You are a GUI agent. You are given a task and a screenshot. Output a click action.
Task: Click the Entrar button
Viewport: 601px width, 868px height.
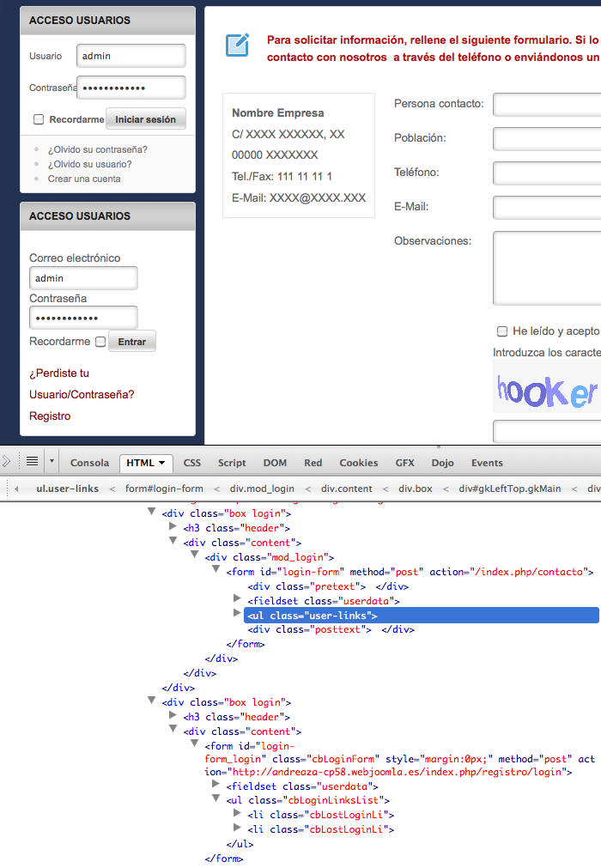(x=132, y=342)
